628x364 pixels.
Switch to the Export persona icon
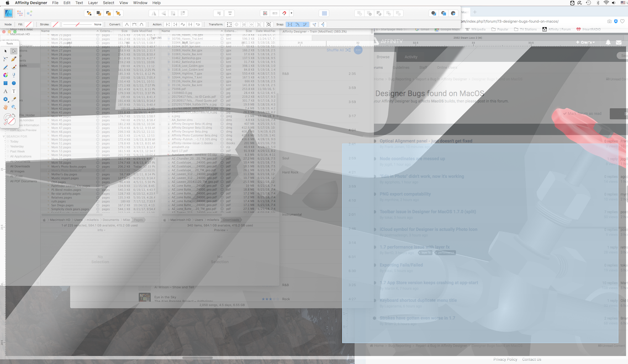pyautogui.click(x=29, y=13)
